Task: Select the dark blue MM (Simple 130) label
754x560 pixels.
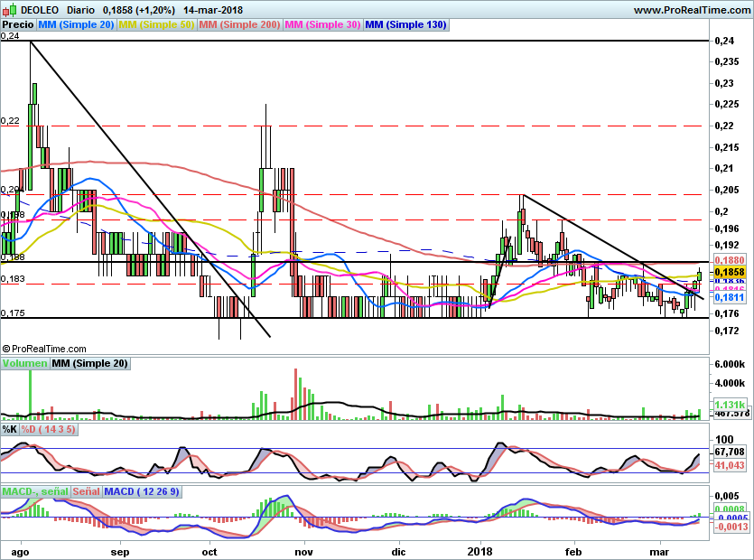Action: [405, 24]
